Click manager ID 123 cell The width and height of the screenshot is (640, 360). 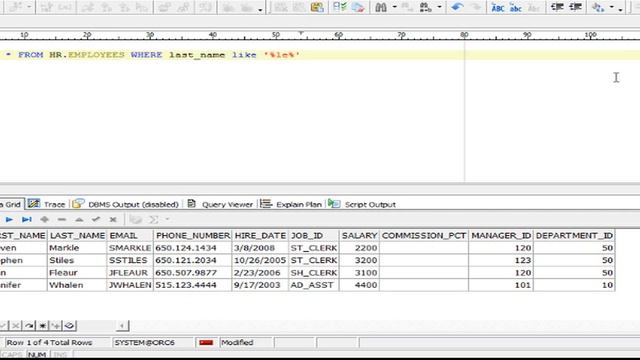(501, 260)
